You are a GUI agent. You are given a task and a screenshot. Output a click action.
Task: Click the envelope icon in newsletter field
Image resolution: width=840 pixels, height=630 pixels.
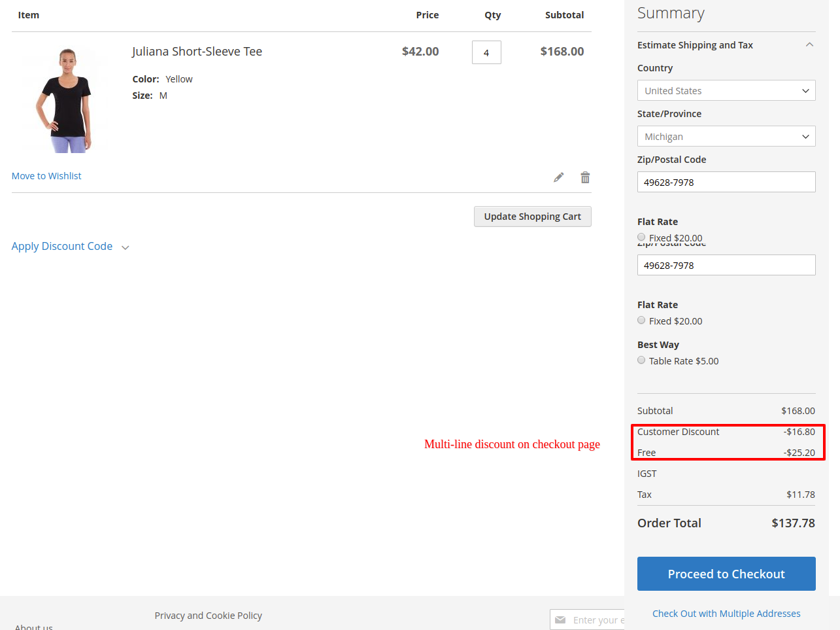point(560,620)
